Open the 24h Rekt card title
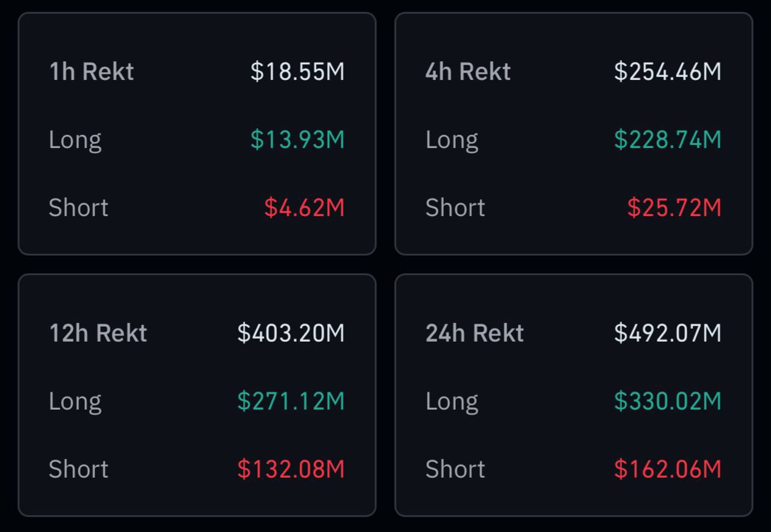The width and height of the screenshot is (771, 532). click(475, 333)
